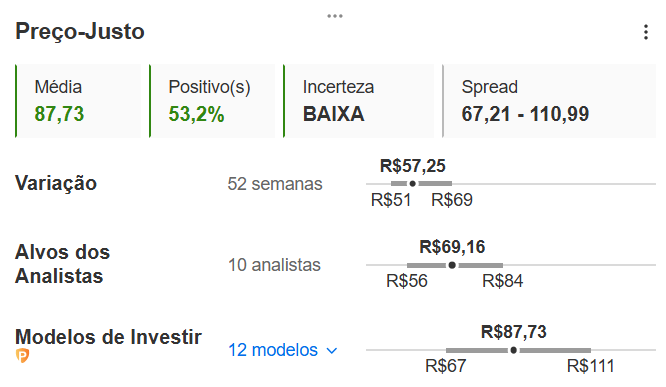
Task: Click the InvestingPro badge icon
Action: pos(23,356)
